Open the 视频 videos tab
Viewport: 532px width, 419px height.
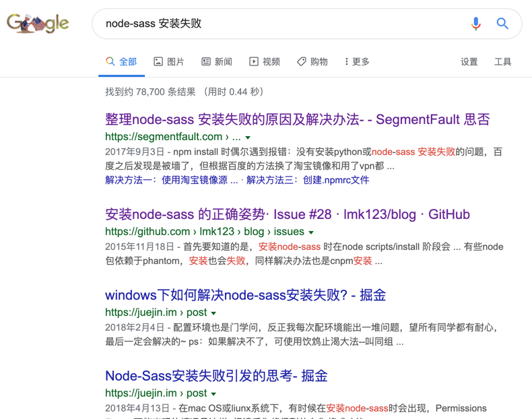265,61
